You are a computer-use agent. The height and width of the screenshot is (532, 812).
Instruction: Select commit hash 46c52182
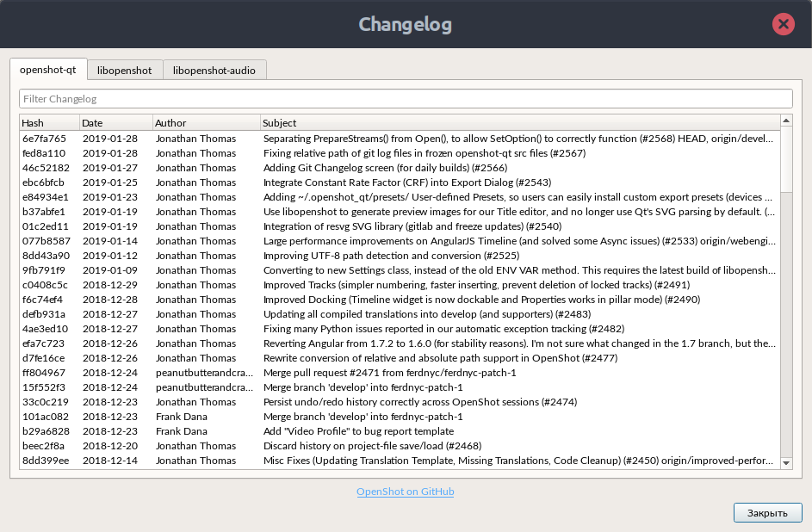(46, 168)
